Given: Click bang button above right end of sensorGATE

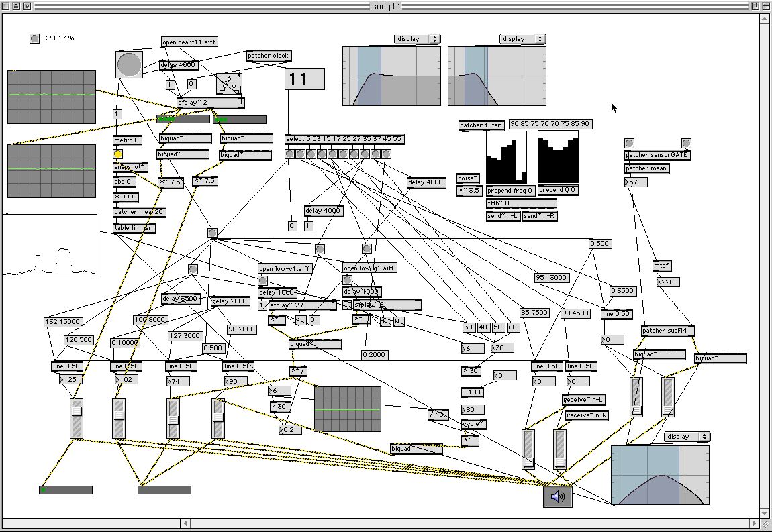Looking at the screenshot, I should (686, 143).
